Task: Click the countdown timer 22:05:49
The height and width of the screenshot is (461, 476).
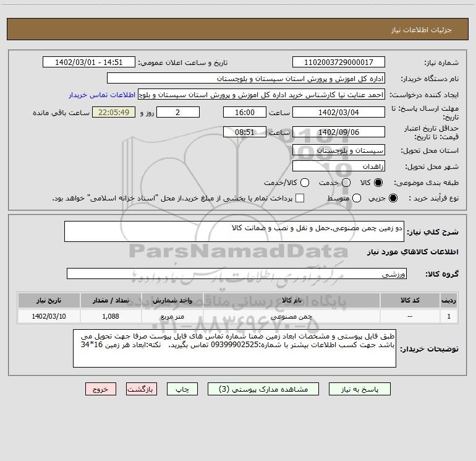Action: (x=114, y=112)
